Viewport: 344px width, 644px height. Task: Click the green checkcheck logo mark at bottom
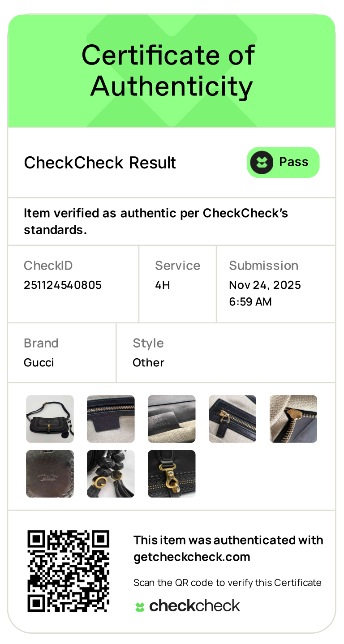(140, 607)
